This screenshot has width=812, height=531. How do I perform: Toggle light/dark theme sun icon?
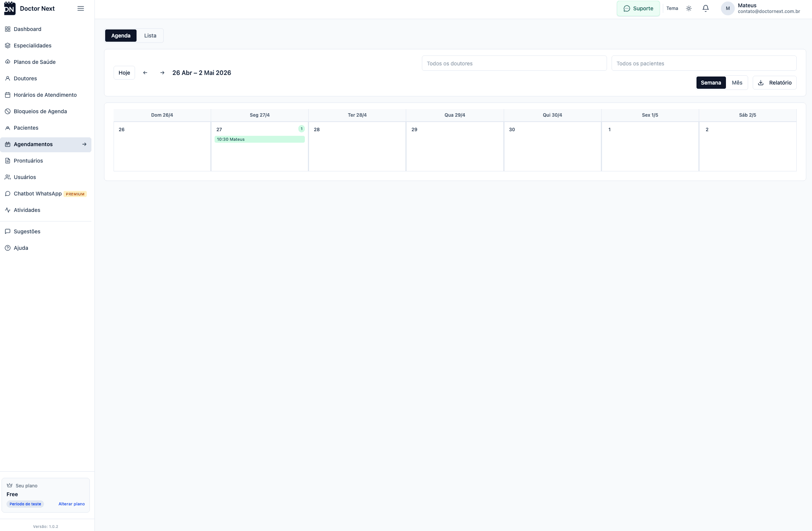689,8
